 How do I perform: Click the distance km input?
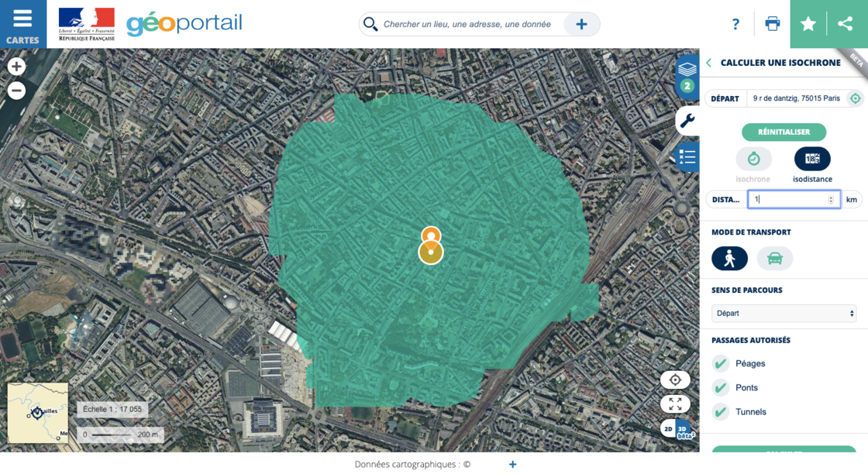tap(794, 199)
